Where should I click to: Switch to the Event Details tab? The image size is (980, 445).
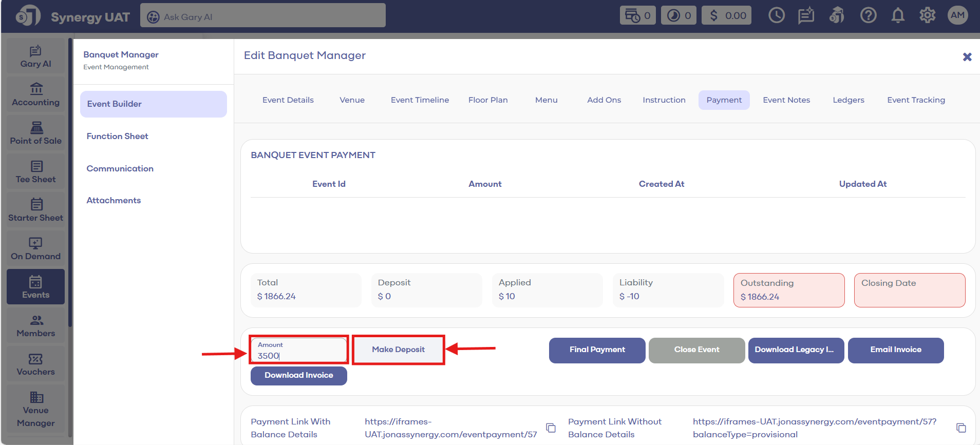point(288,100)
